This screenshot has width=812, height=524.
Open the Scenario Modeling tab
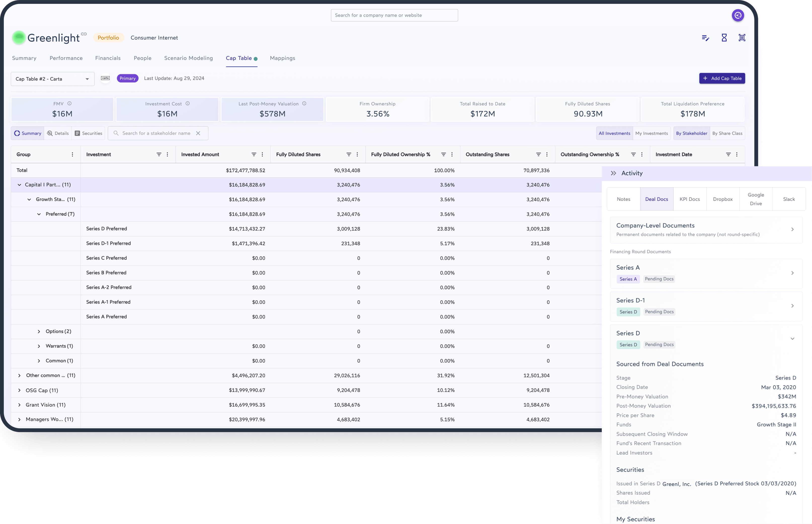[x=188, y=58]
